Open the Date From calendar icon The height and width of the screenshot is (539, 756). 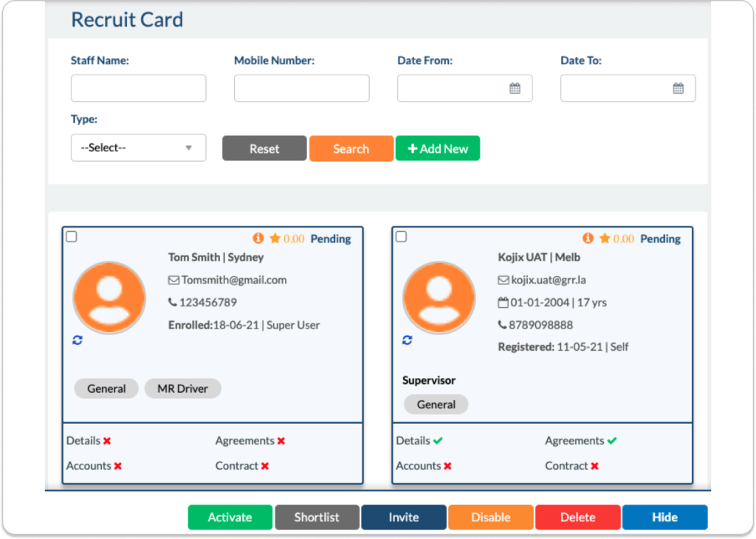[515, 89]
